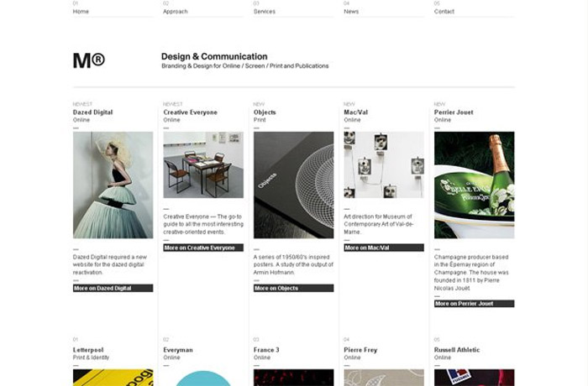Click the M® logo
The height and width of the screenshot is (386, 588).
pos(88,60)
